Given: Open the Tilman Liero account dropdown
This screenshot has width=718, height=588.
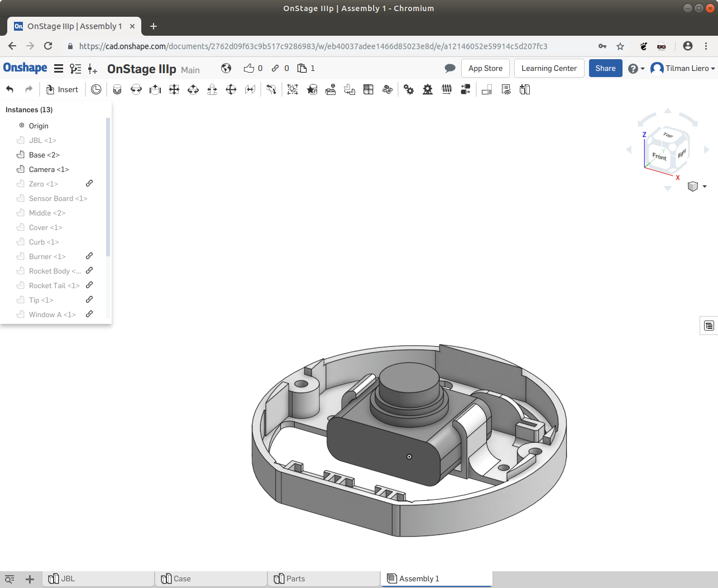Looking at the screenshot, I should pyautogui.click(x=683, y=68).
